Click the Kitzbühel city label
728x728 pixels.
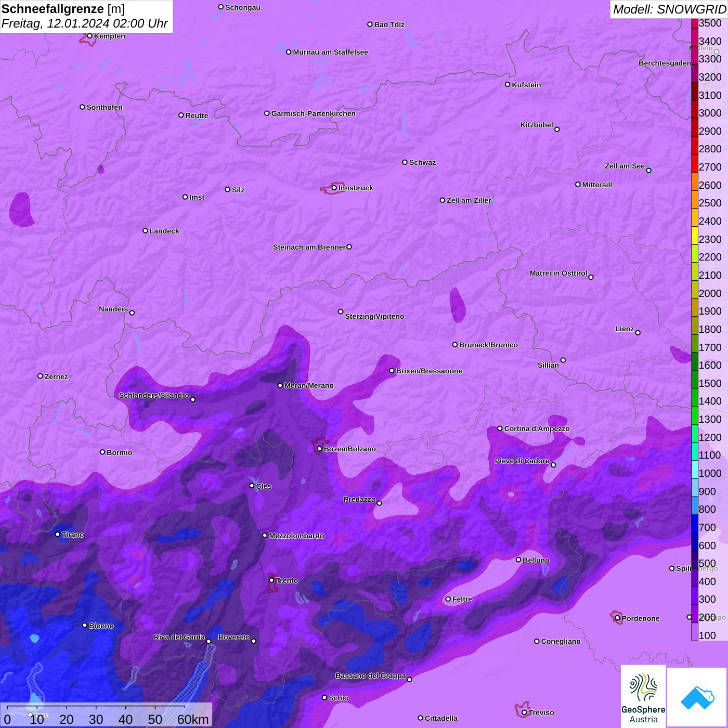point(537,125)
